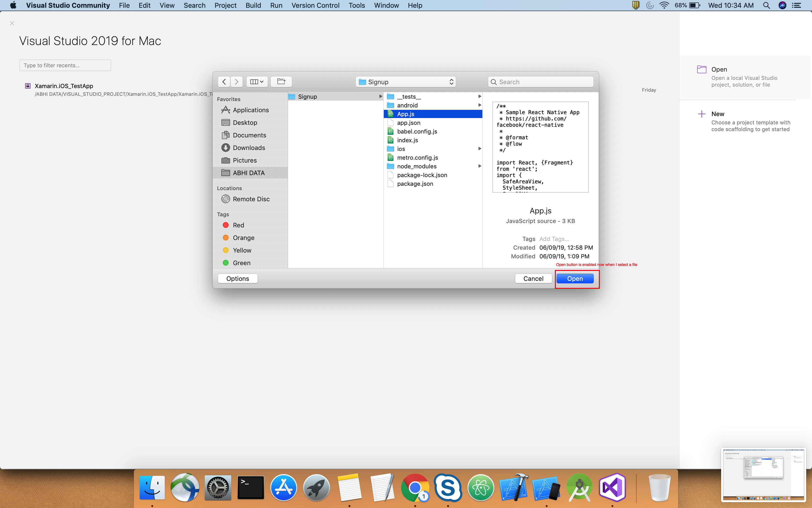Select the index.js file
This screenshot has width=812, height=508.
point(433,140)
